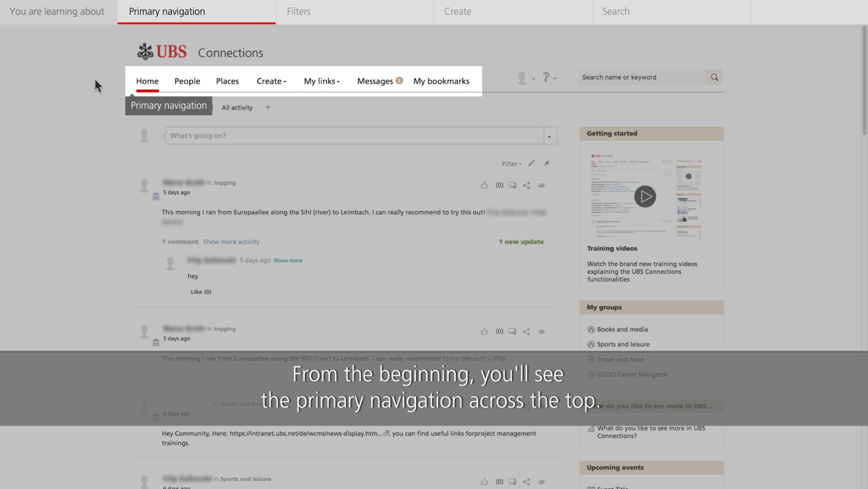Like the first Jogging post with thumbs-up
This screenshot has height=489, width=868.
click(x=484, y=185)
